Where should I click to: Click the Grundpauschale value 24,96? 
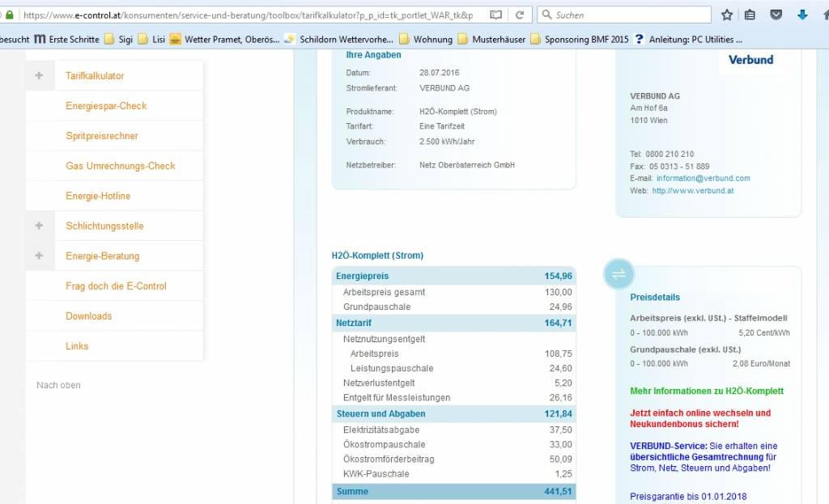[560, 307]
